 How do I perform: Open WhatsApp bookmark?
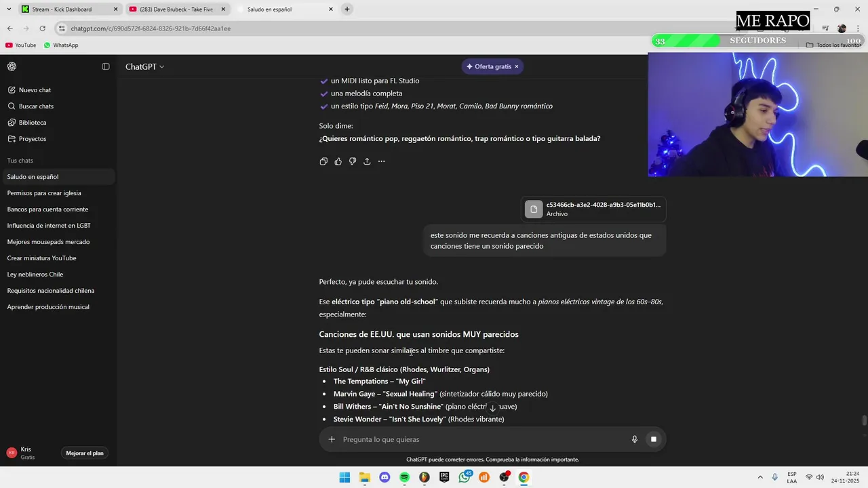[61, 45]
